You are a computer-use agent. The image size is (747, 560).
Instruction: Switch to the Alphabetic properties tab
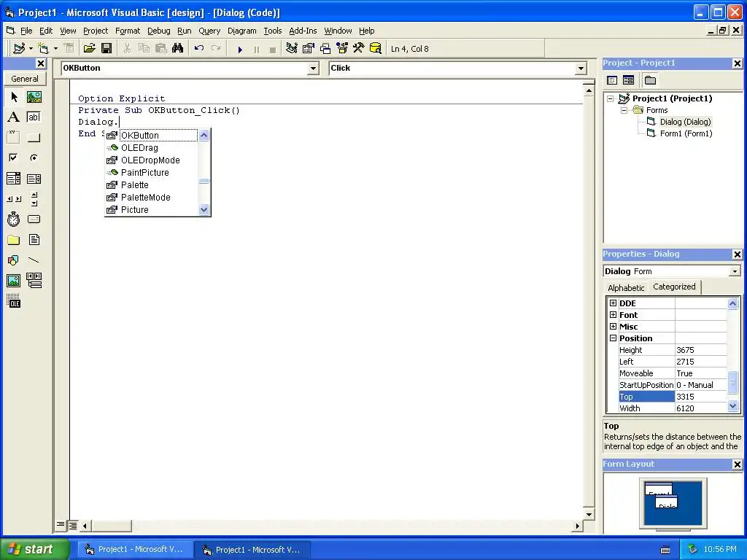[x=625, y=287]
